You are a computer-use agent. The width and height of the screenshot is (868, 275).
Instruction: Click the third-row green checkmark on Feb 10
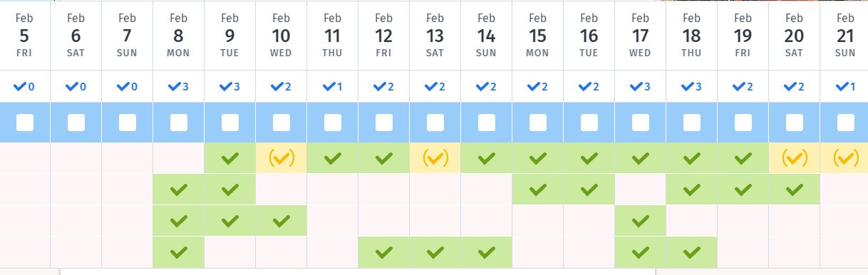281,221
